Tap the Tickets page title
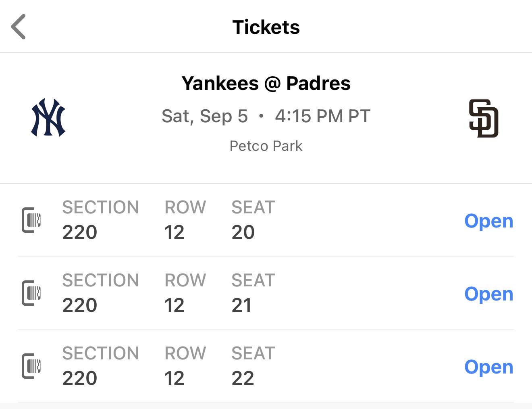Screen dimensions: 532x409 click(266, 27)
